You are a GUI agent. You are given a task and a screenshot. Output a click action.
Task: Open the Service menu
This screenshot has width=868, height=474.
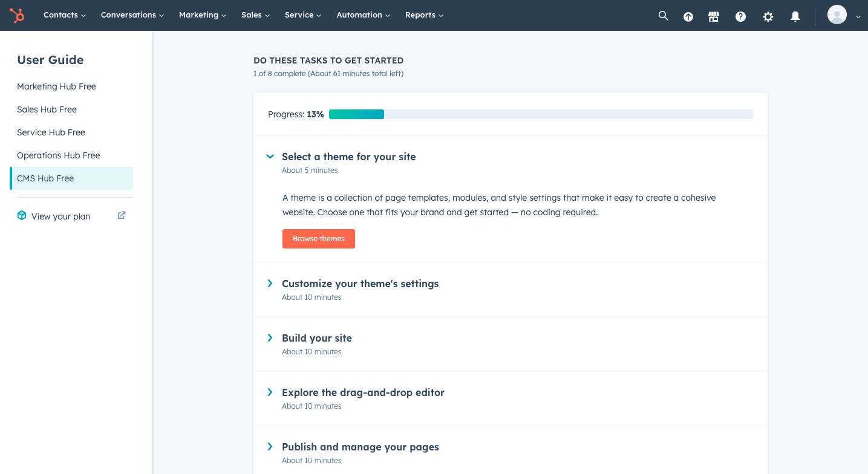click(303, 15)
